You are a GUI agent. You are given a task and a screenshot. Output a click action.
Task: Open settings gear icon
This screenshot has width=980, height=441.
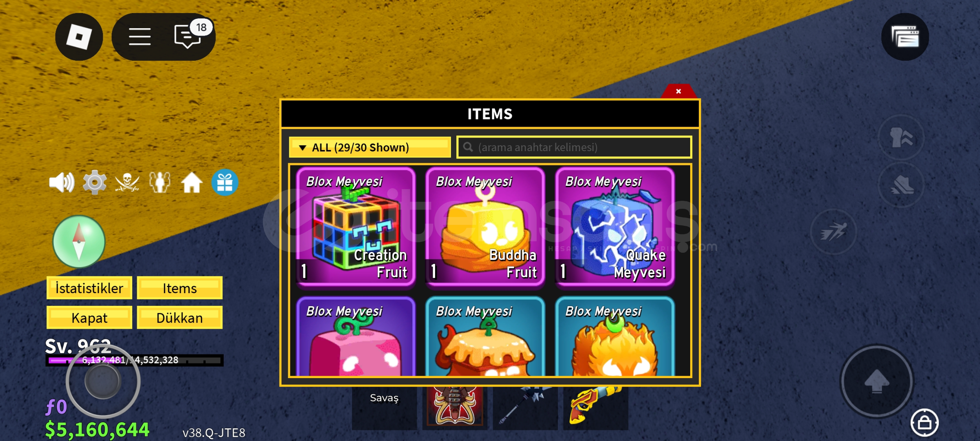(94, 182)
